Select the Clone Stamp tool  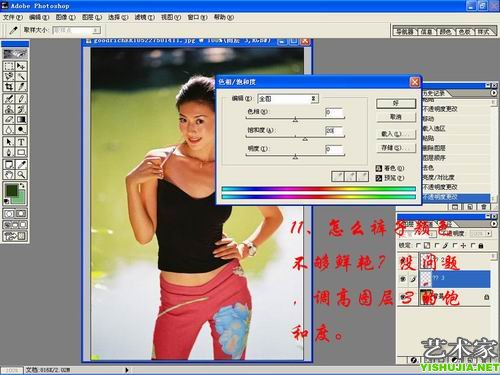pos(9,109)
